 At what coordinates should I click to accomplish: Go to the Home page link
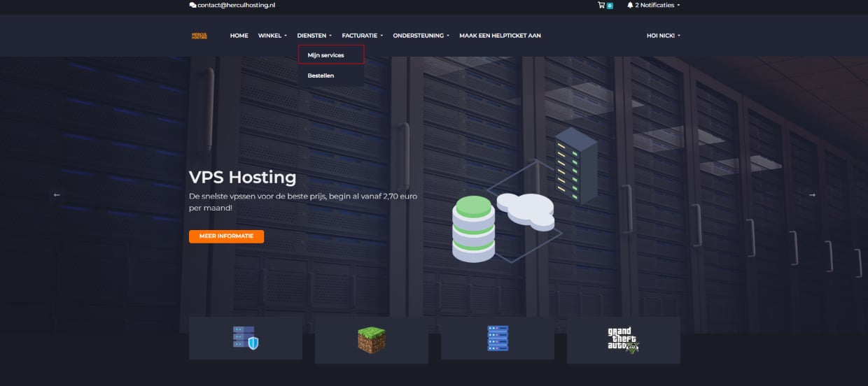click(239, 36)
